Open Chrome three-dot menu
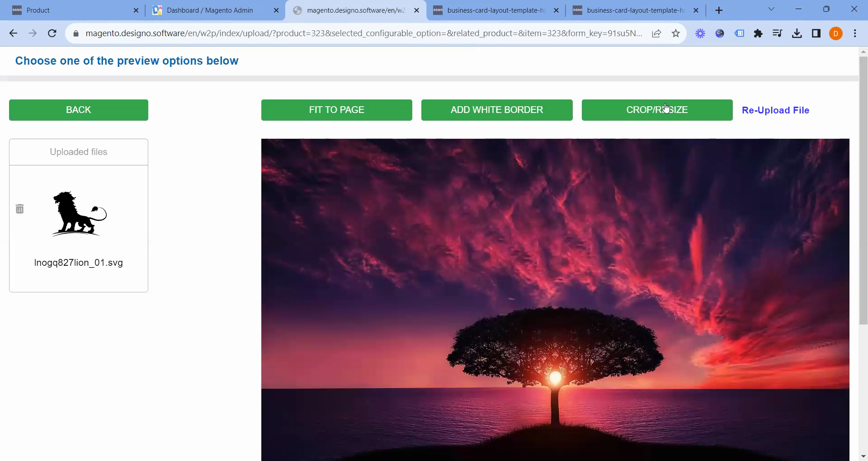 tap(855, 33)
